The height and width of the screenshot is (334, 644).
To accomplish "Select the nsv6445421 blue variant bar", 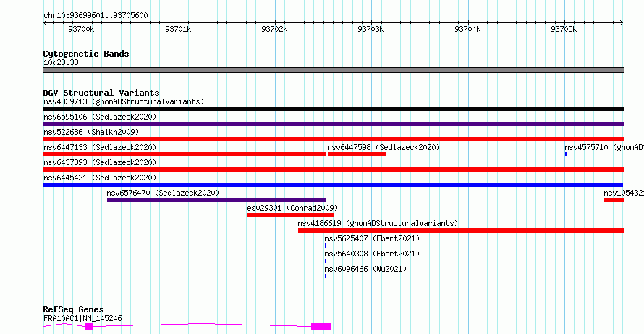I will [x=333, y=185].
